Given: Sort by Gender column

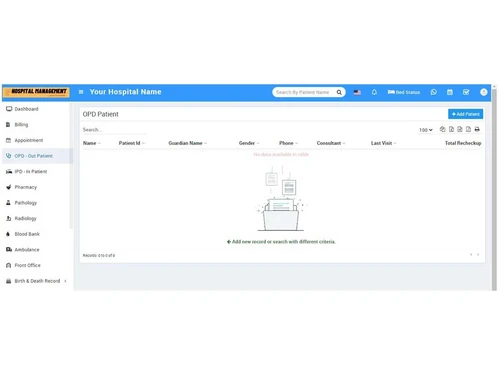Looking at the screenshot, I should (x=249, y=143).
